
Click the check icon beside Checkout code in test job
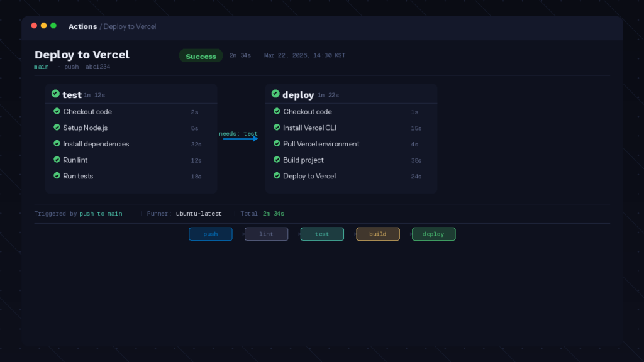pyautogui.click(x=57, y=111)
